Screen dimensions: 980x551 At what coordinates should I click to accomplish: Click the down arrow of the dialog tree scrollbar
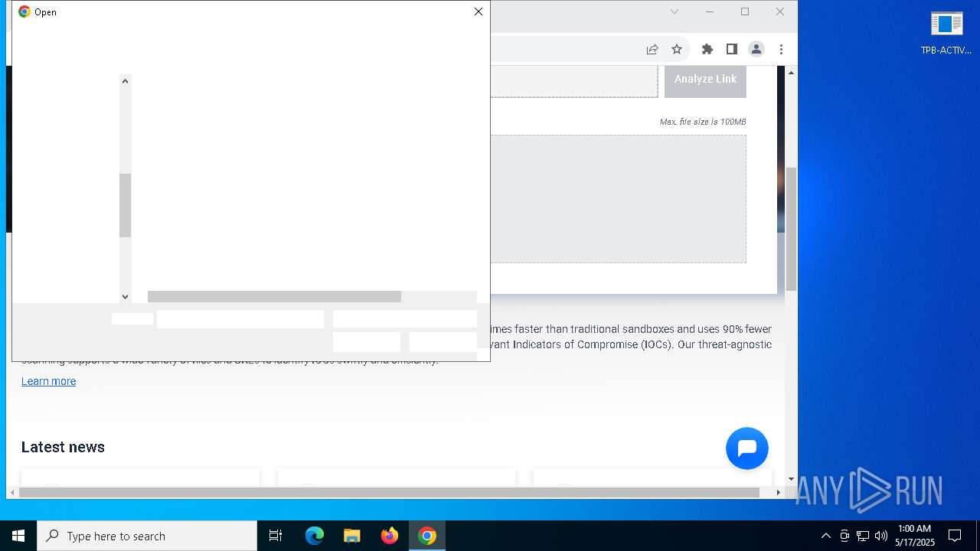125,297
